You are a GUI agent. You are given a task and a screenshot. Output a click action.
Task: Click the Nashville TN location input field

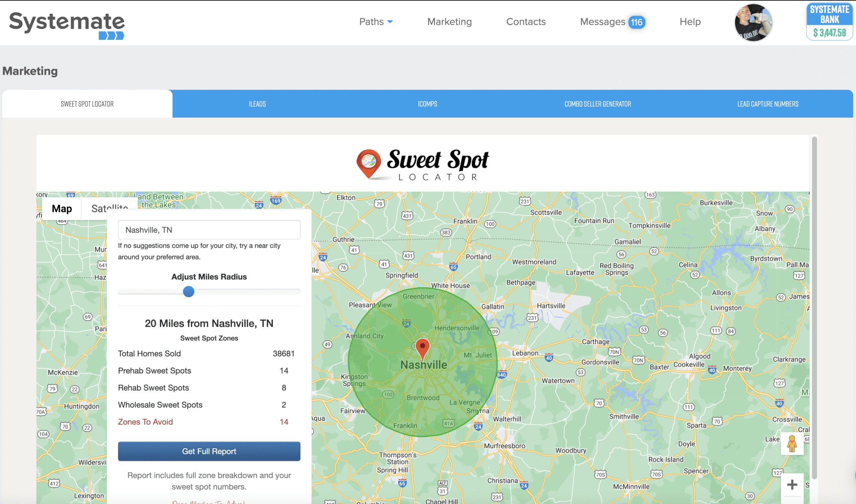pyautogui.click(x=210, y=229)
